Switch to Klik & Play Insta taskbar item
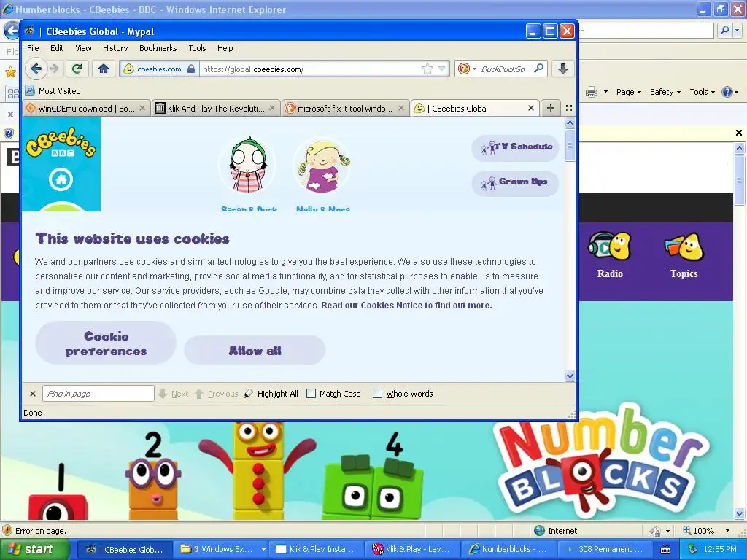The width and height of the screenshot is (747, 560). point(315,549)
